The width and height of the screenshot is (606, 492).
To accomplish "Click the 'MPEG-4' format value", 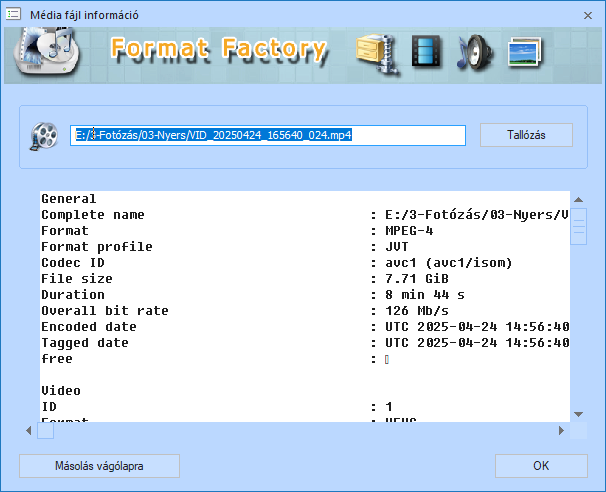I will tap(409, 231).
